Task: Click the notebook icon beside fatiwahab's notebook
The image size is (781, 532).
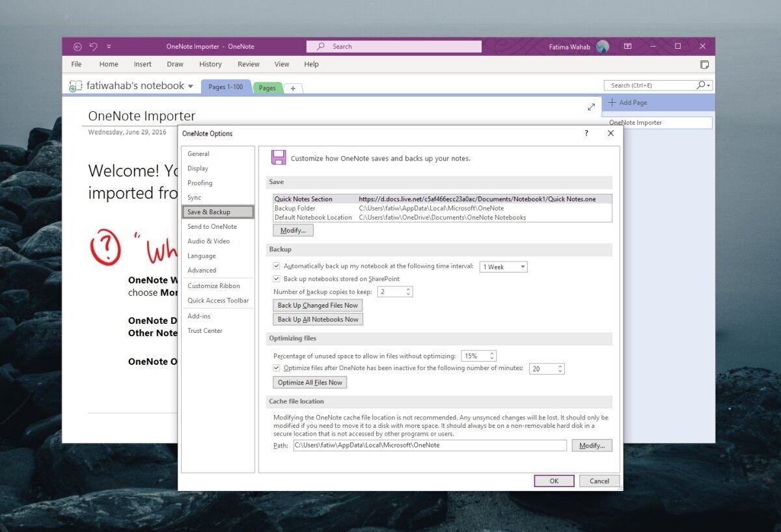Action: point(75,85)
